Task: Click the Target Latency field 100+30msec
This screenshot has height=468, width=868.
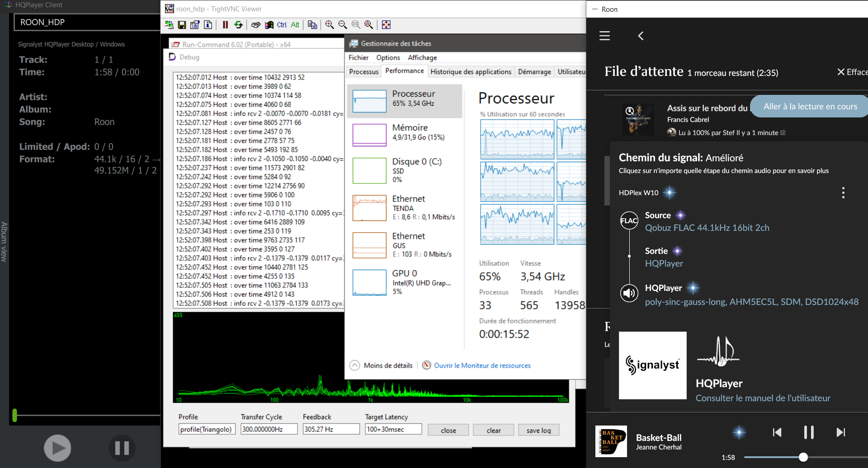Action: 393,429
